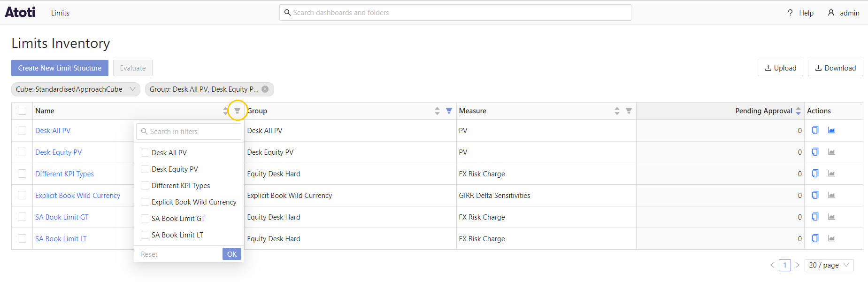
Task: Go to next page arrow
Action: (x=797, y=265)
